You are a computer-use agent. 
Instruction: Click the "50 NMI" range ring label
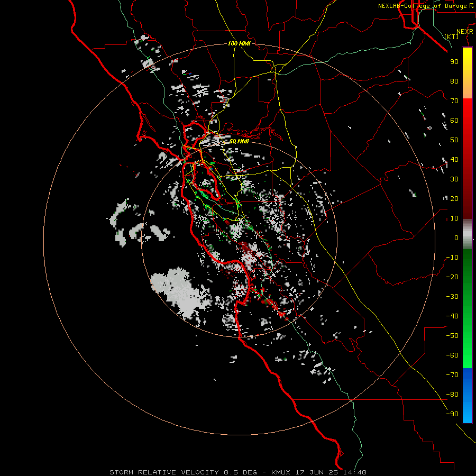tap(239, 141)
